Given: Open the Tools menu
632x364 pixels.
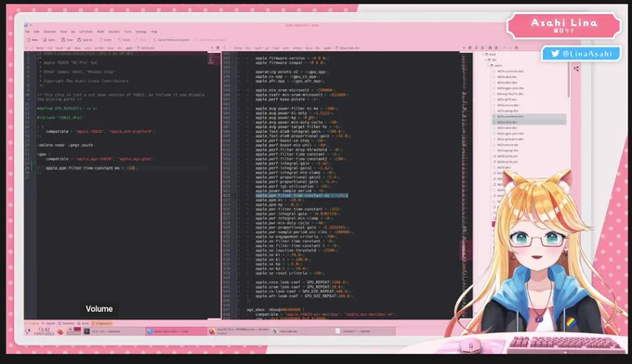Looking at the screenshot, I should 127,32.
